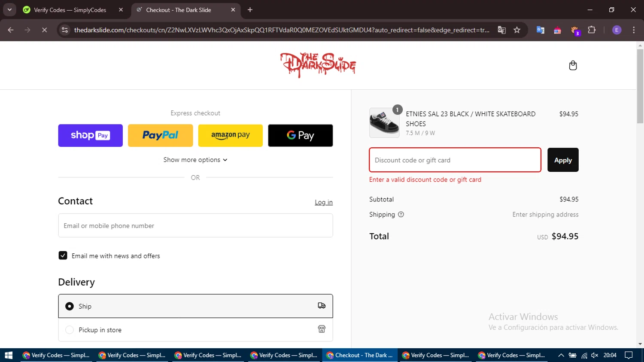This screenshot has width=644, height=362.
Task: Open the translate page icon in address bar
Action: [501, 30]
